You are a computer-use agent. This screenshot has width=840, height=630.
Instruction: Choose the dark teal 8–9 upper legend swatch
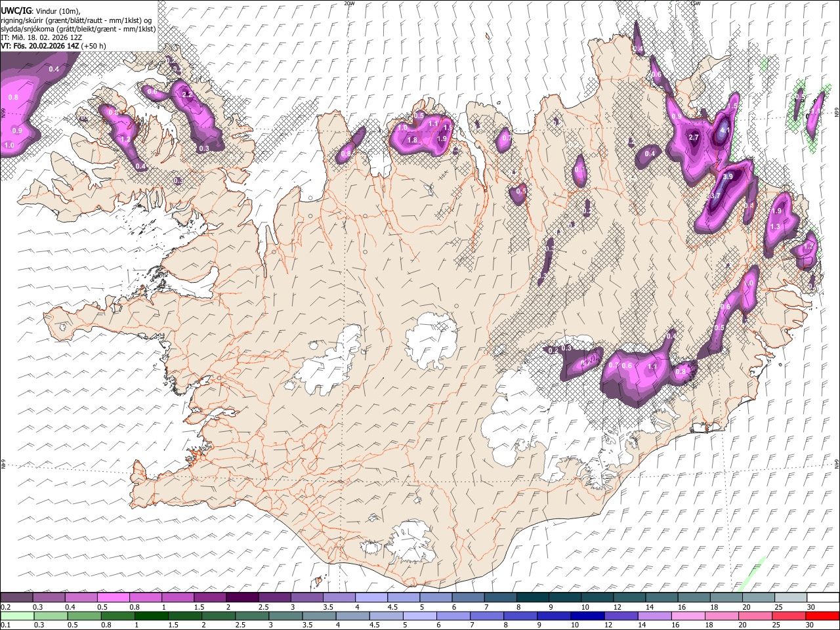click(532, 598)
